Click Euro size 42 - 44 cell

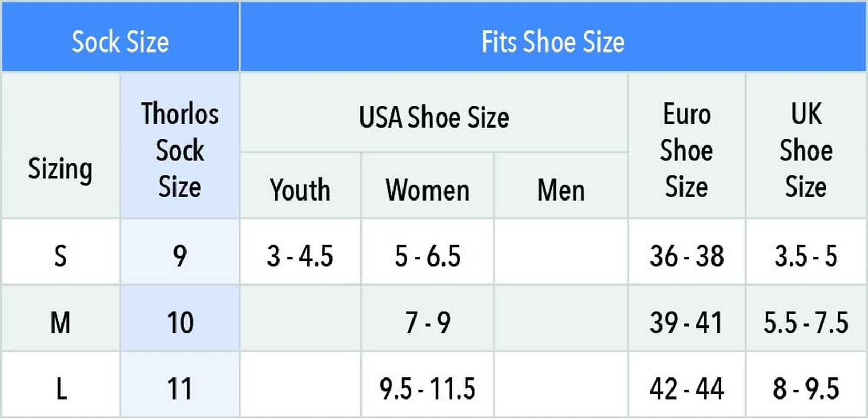[686, 389]
